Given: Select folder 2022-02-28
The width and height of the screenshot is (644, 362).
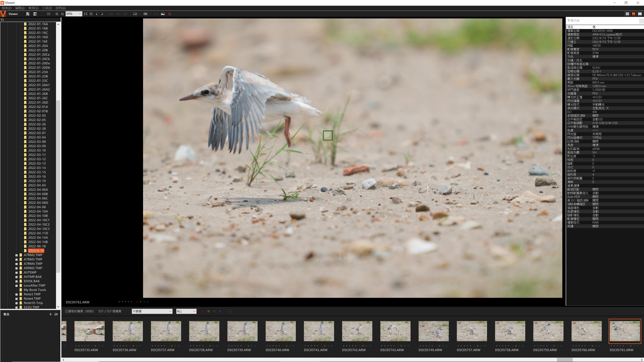Looking at the screenshot, I should click(x=37, y=129).
